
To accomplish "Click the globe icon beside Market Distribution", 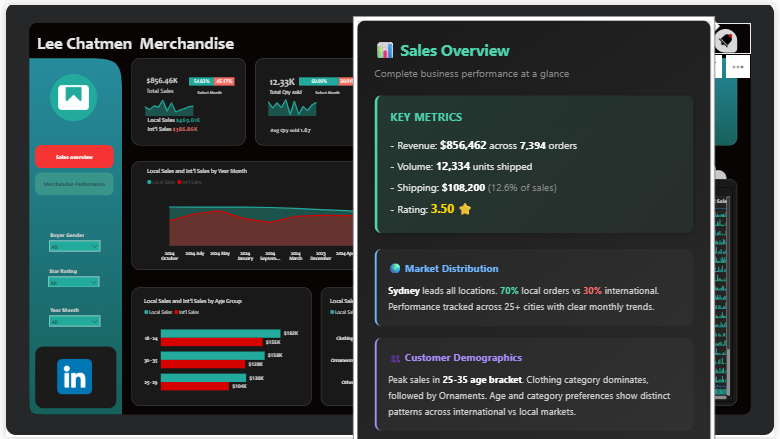I will click(395, 268).
